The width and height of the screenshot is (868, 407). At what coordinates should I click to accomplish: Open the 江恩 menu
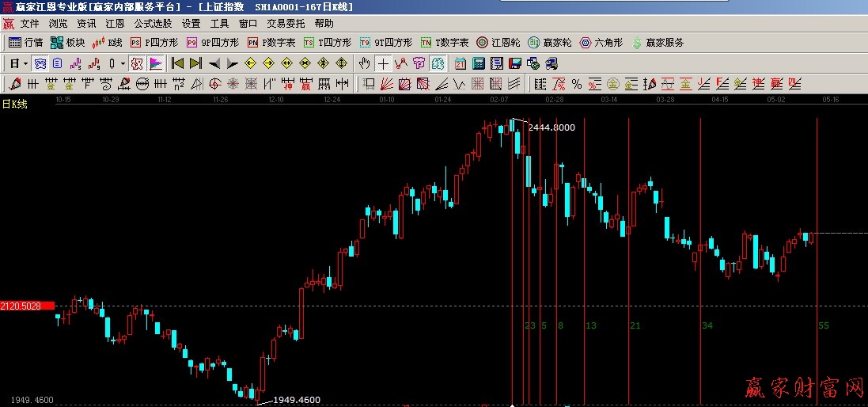tap(115, 24)
